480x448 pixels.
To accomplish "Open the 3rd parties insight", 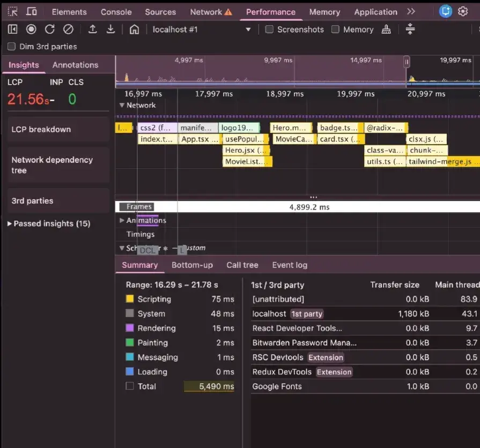I will pos(58,201).
